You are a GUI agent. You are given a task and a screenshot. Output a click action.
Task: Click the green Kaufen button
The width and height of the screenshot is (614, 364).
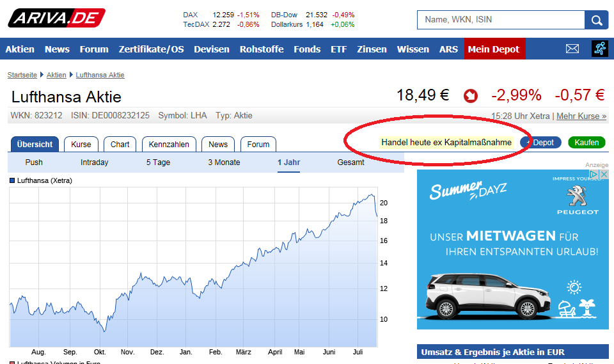coord(586,143)
